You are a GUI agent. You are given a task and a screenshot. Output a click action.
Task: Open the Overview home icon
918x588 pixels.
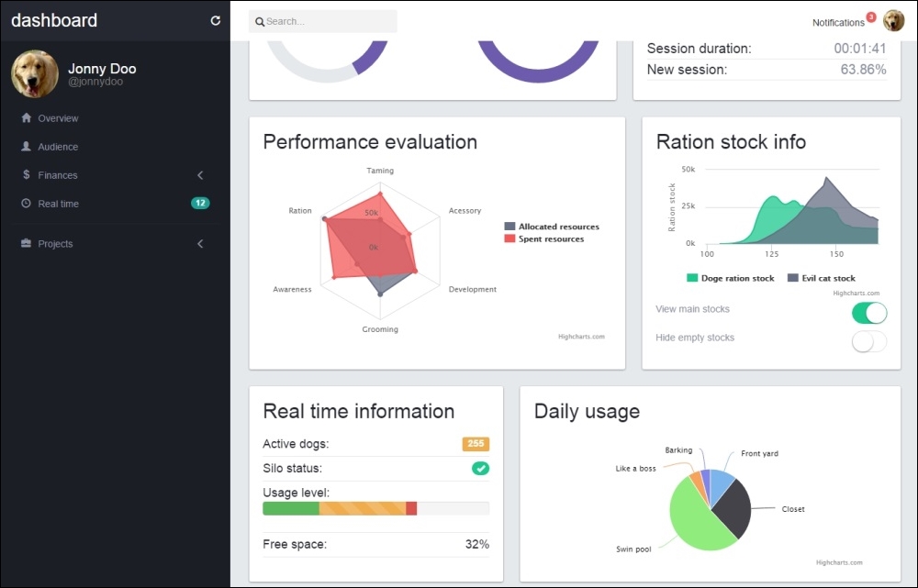pyautogui.click(x=26, y=117)
